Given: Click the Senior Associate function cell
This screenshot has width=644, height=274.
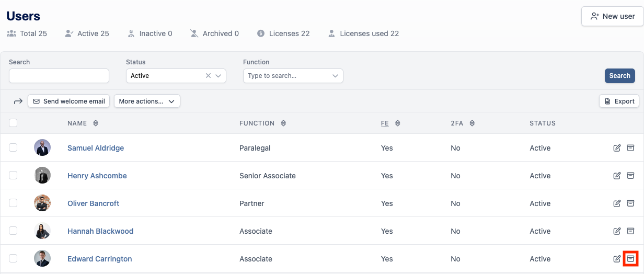Looking at the screenshot, I should click(x=268, y=176).
